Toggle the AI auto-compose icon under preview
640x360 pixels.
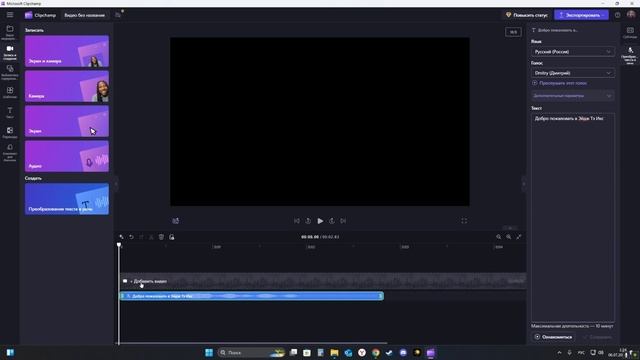click(176, 221)
